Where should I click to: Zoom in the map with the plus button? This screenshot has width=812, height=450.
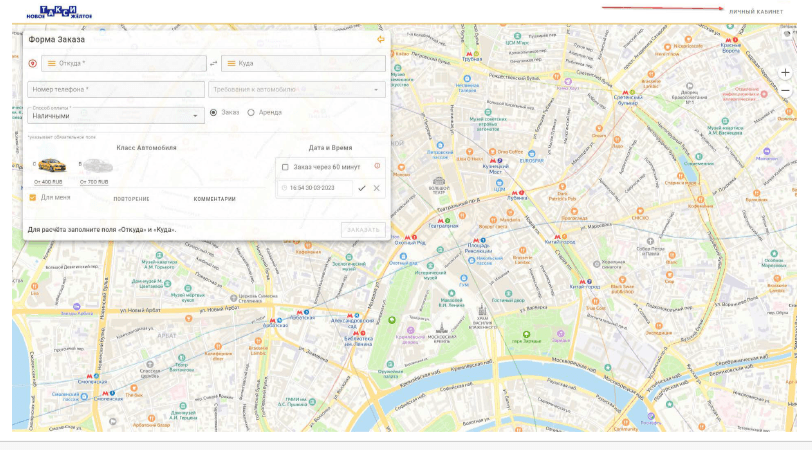coord(785,72)
